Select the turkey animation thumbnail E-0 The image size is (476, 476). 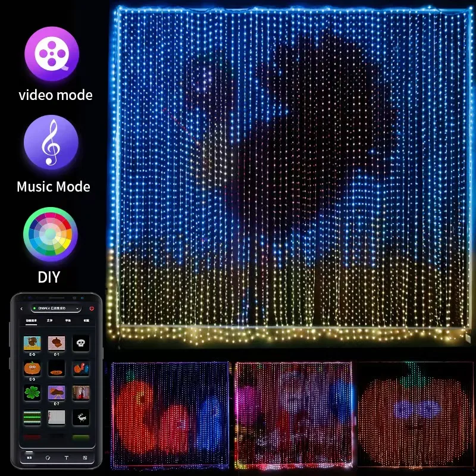coord(32,343)
